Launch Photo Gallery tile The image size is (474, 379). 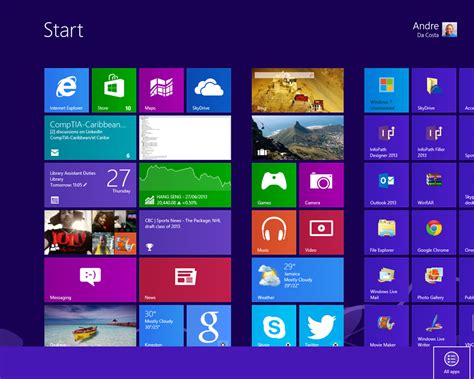click(434, 280)
